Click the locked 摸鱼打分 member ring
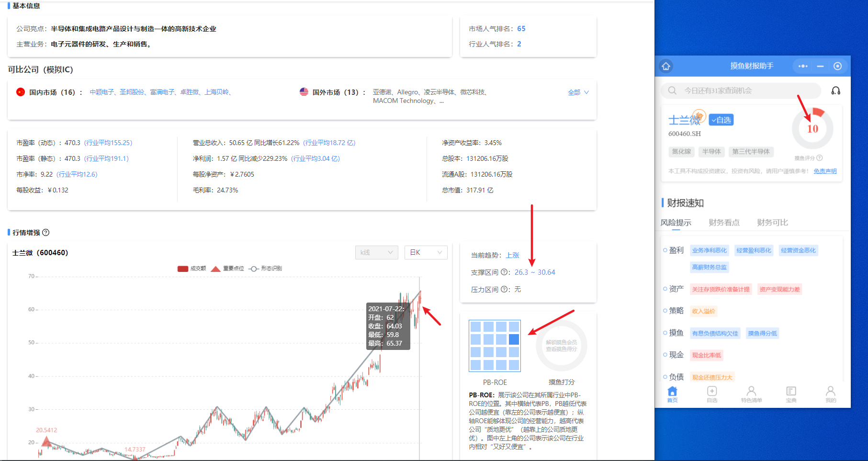 point(561,346)
